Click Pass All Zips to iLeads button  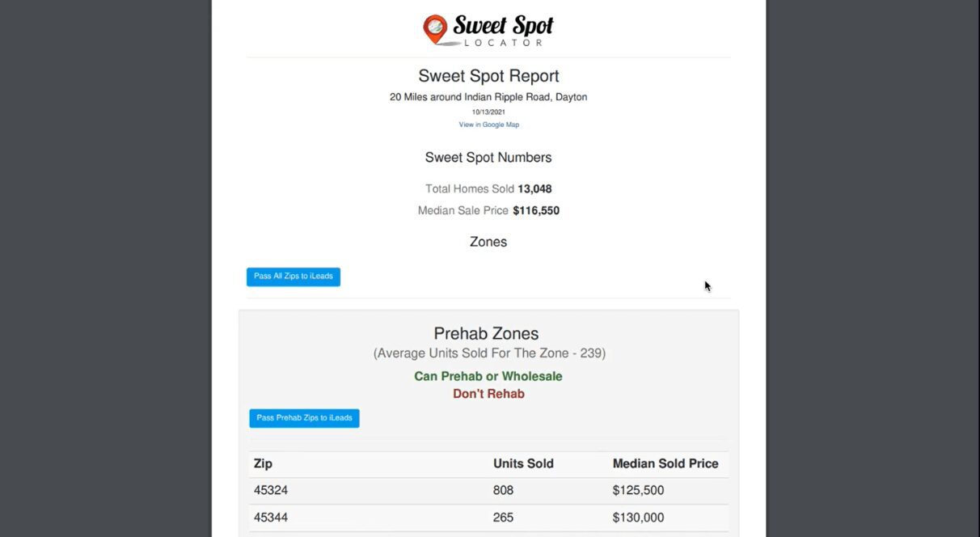[294, 277]
